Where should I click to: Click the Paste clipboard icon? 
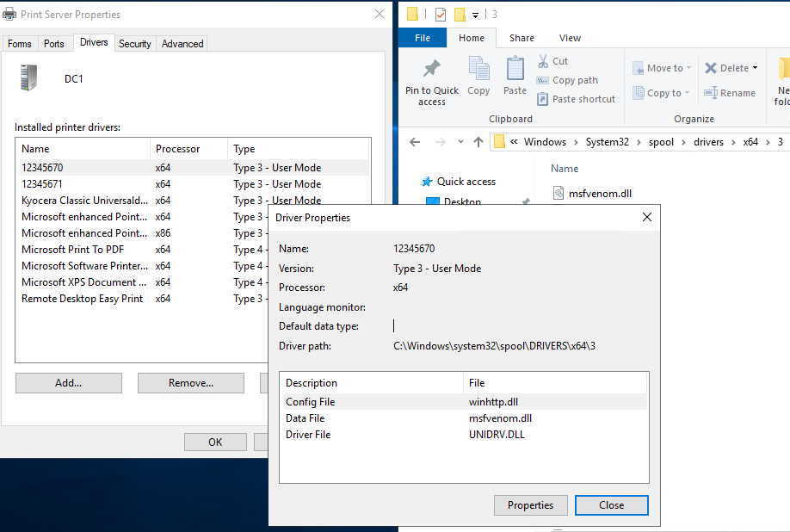coord(515,69)
